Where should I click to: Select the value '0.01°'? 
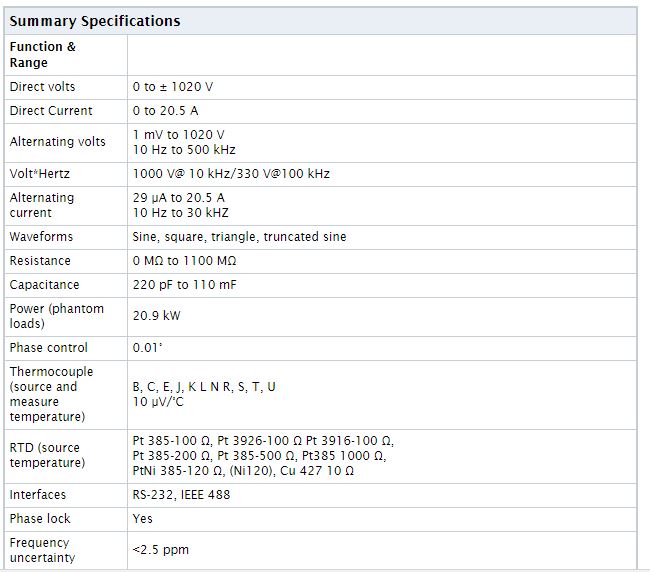[x=147, y=348]
